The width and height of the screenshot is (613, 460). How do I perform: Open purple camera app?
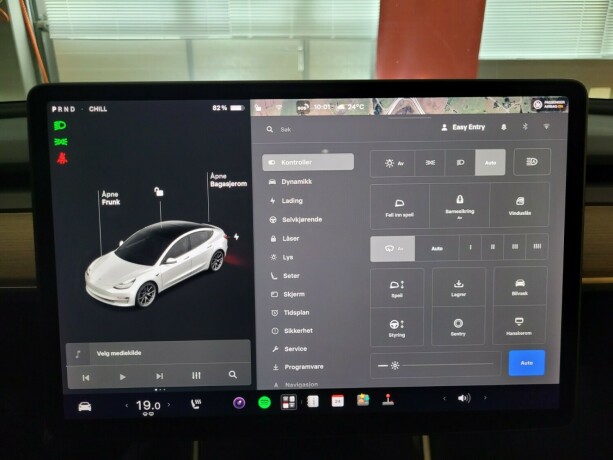(x=239, y=403)
